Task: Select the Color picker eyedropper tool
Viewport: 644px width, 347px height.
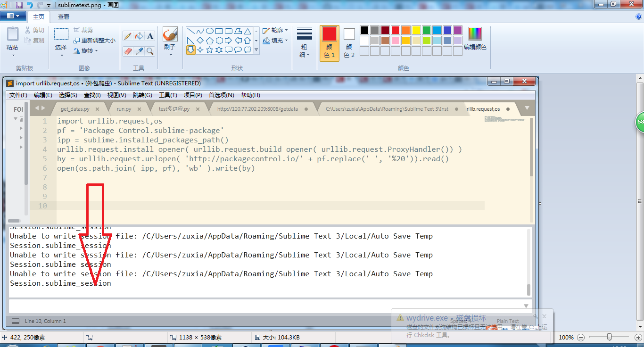Action: (x=139, y=51)
